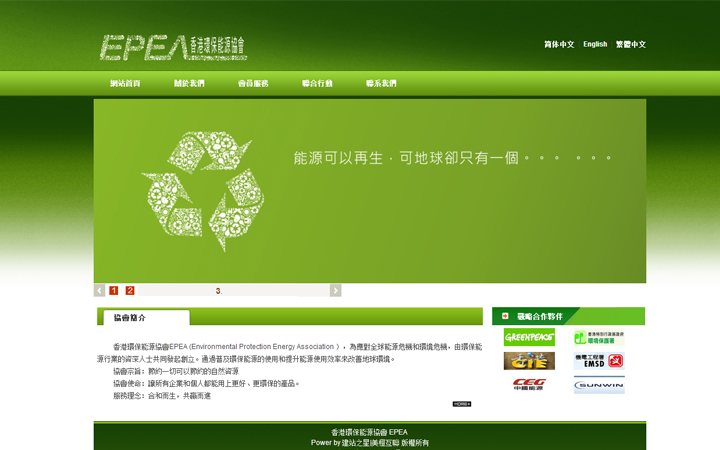
Task: Open the CIE partner logo
Action: coord(529,361)
